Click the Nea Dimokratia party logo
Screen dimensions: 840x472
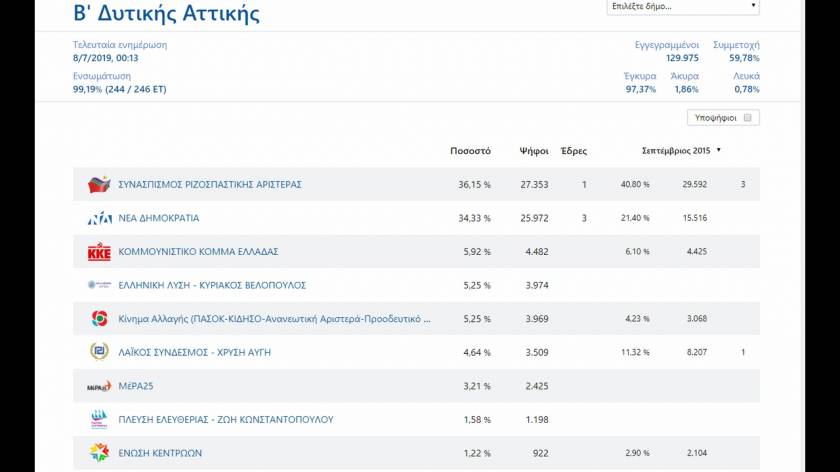point(98,218)
